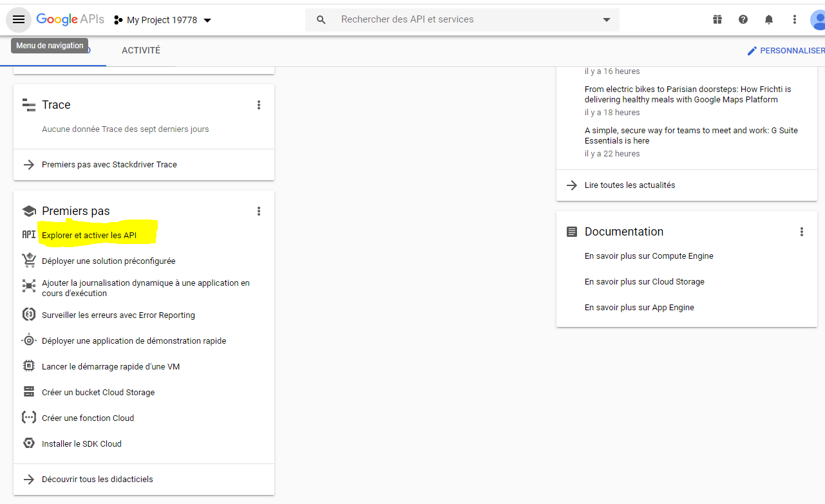Open Déployer une solution préconfigurée
Screen dimensions: 825x504
coord(108,261)
